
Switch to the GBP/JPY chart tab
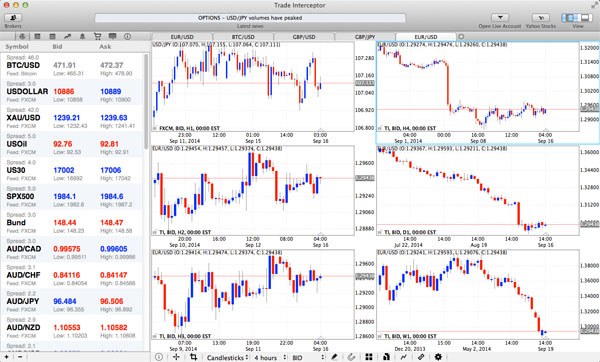point(365,37)
